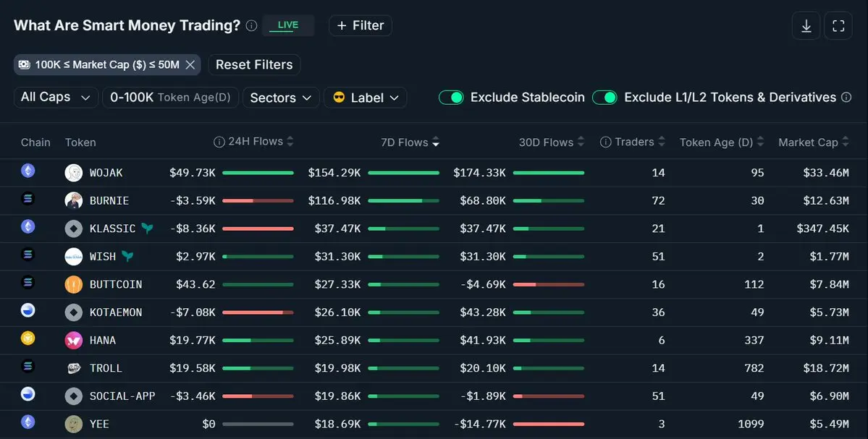Open the Sectors dropdown
Viewport: 868px width, 439px height.
point(281,98)
